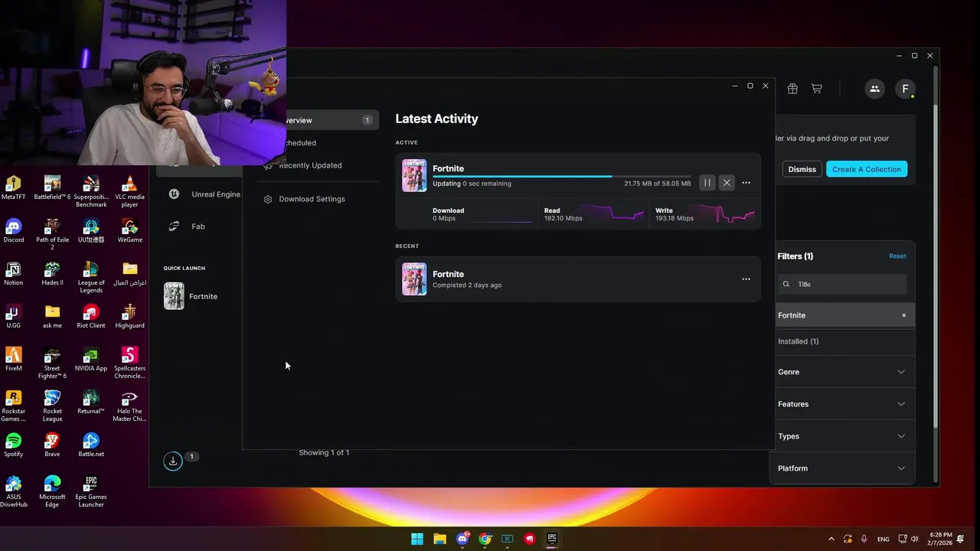Select the Battlefield 6 desktop icon
This screenshot has height=551, width=980.
(52, 187)
